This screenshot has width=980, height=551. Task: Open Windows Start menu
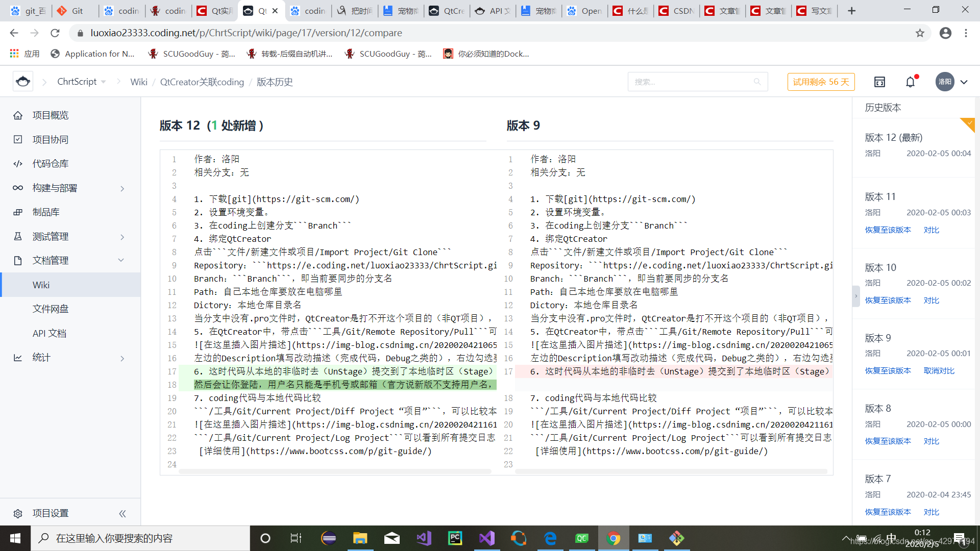(15, 538)
